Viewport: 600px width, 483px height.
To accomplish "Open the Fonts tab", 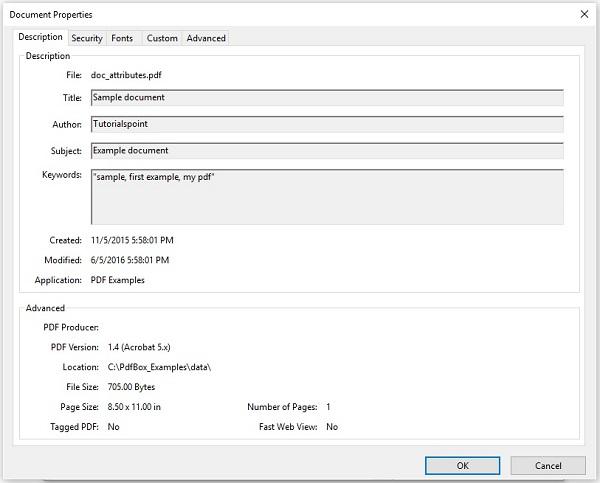I will (122, 38).
